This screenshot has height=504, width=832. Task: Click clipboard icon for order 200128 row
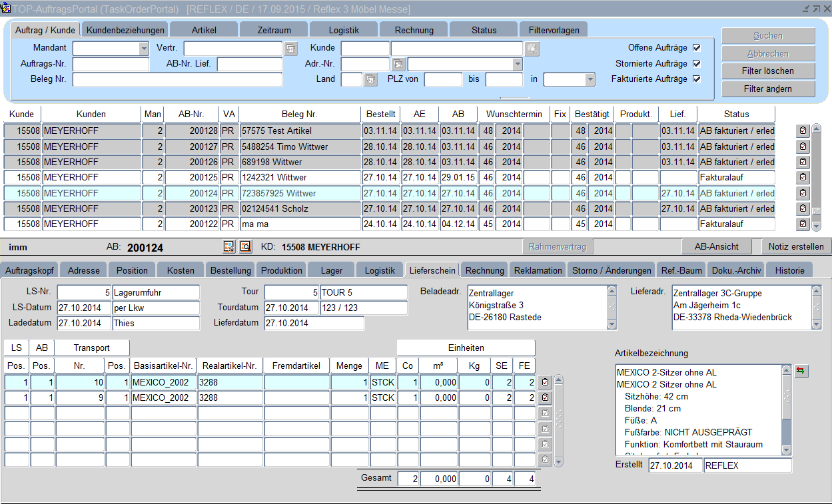click(x=803, y=130)
